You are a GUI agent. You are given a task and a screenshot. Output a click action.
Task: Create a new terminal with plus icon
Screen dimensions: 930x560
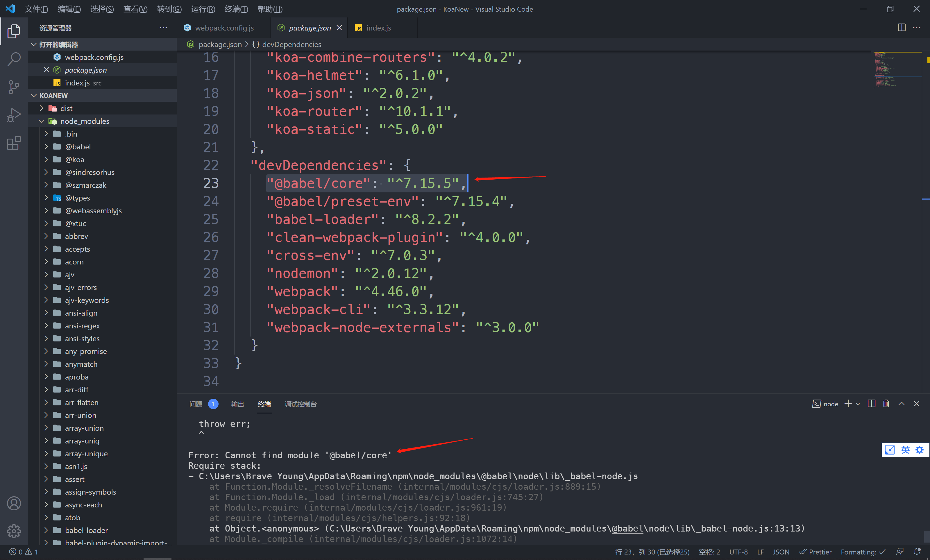pyautogui.click(x=848, y=403)
